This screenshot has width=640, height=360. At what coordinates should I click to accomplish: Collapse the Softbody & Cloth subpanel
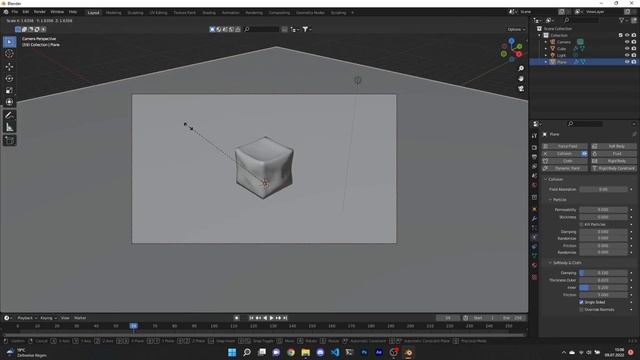coord(550,263)
